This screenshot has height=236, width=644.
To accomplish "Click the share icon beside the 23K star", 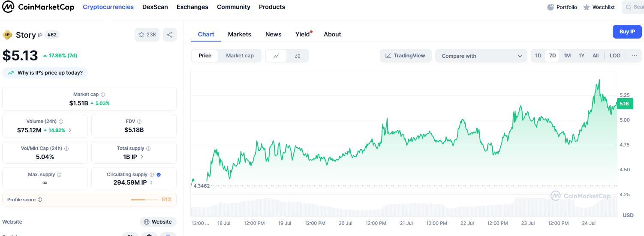I will pos(170,35).
